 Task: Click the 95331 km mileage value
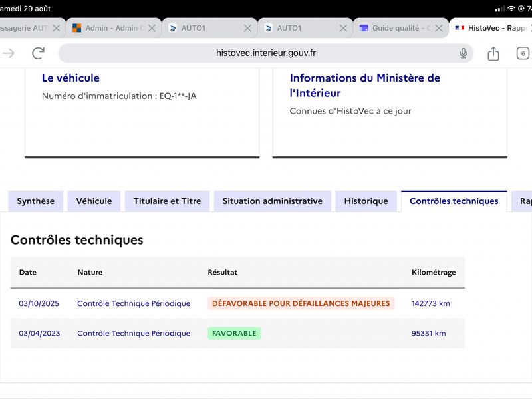point(428,334)
